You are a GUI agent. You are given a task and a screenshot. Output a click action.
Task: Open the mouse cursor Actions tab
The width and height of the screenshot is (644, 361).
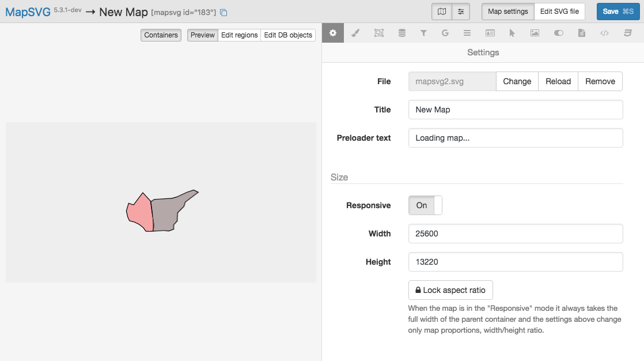pos(512,33)
